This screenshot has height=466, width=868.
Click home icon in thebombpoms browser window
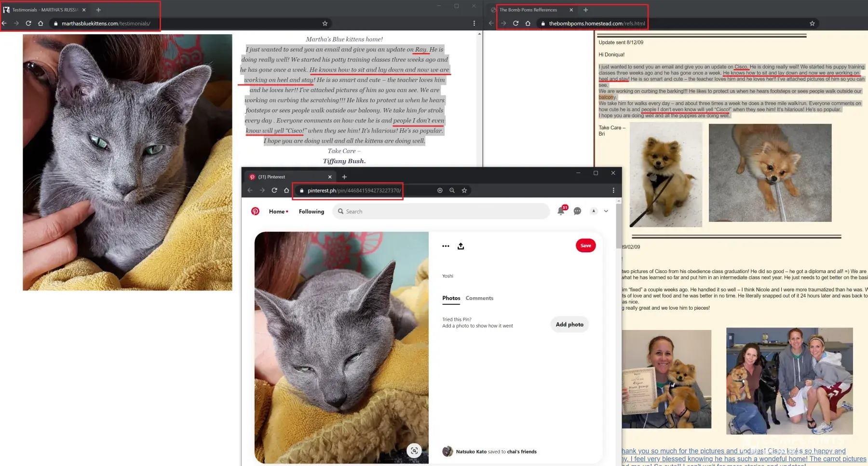pyautogui.click(x=528, y=23)
